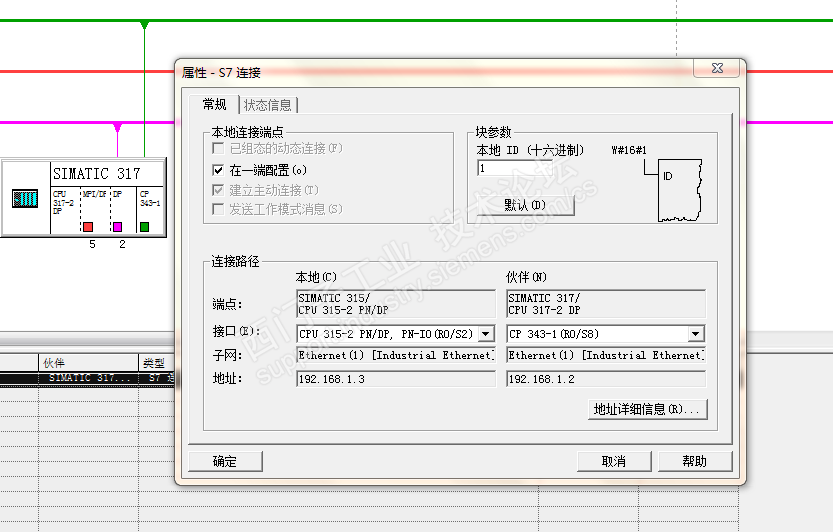Click the partner endpoint SIMATIC 317 field
Screen dimensions: 833x532
tap(606, 304)
